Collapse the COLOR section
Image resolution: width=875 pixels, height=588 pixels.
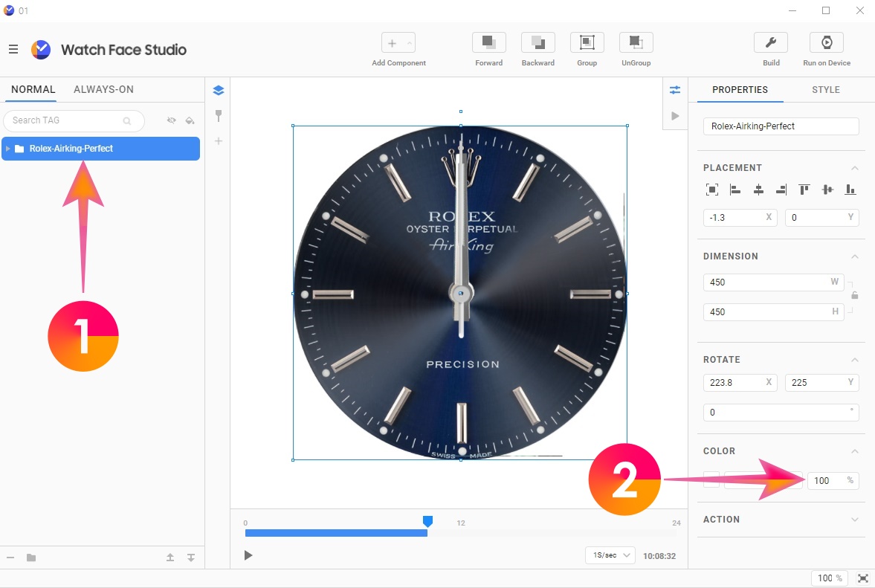coord(854,451)
